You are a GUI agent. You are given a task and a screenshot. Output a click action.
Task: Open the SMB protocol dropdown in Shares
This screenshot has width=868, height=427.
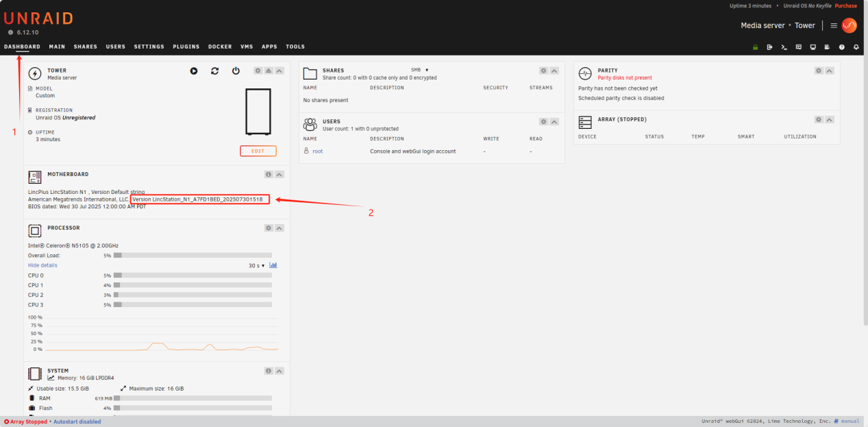pyautogui.click(x=419, y=70)
